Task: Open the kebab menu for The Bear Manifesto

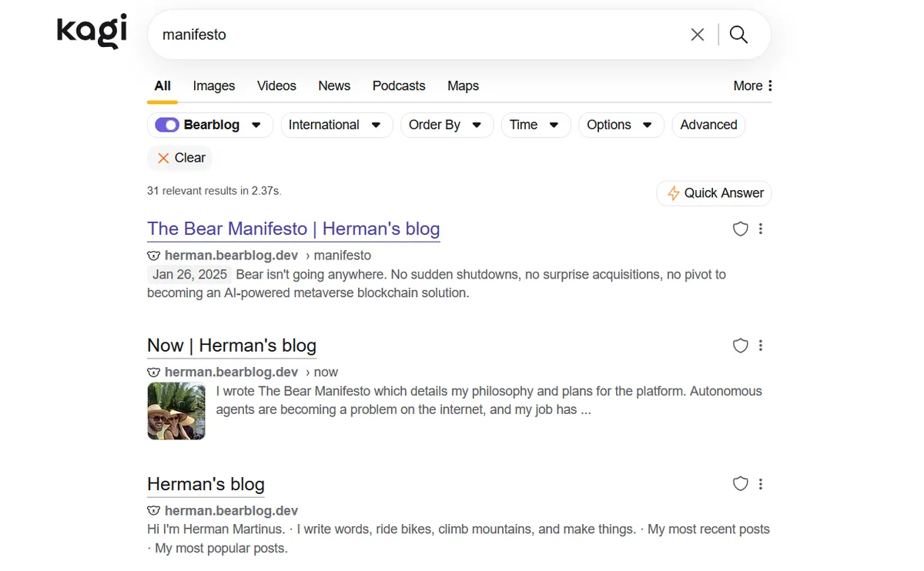Action: coord(761,229)
